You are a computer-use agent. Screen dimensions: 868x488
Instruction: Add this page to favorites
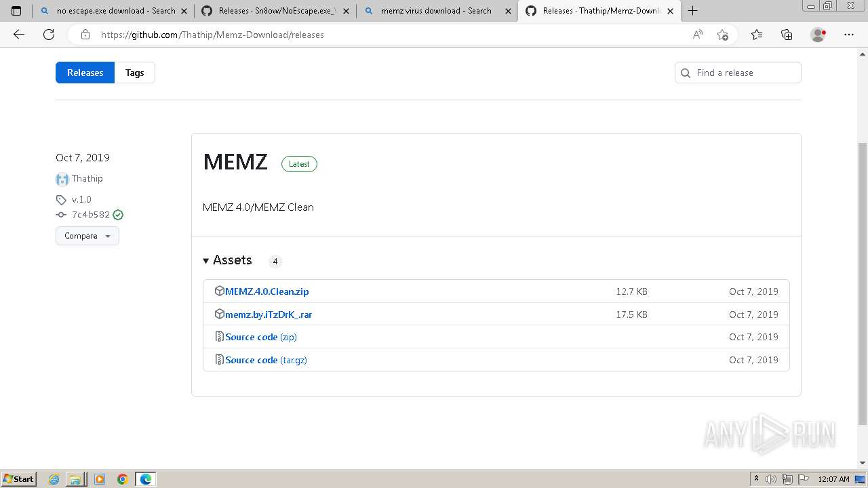pos(722,35)
